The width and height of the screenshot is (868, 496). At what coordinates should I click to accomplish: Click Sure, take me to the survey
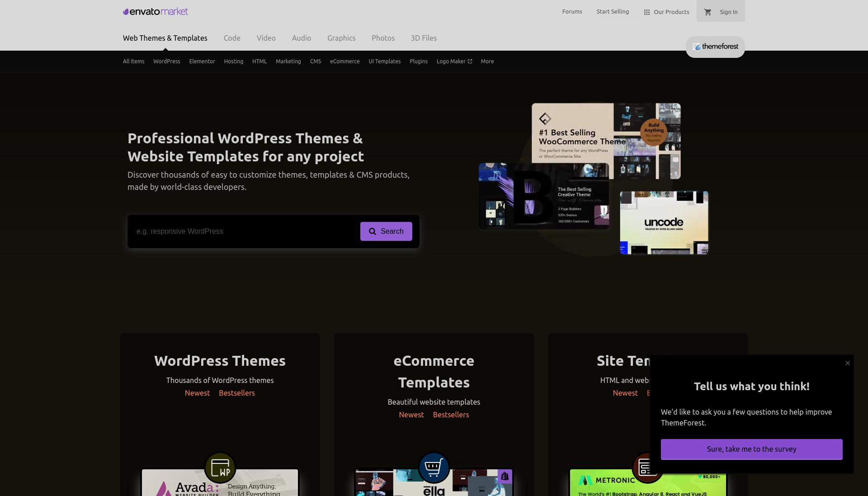(751, 449)
